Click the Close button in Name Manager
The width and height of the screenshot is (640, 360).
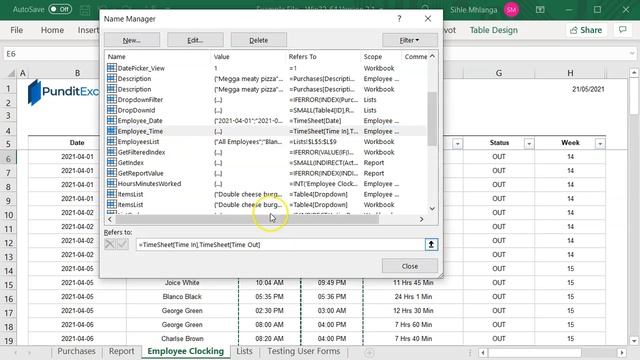(x=409, y=266)
